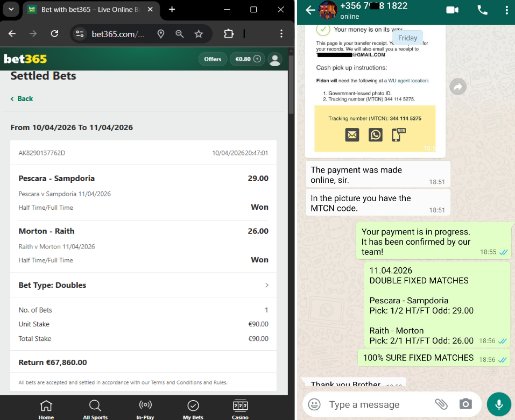Open Chrome's three-dot menu

[281, 34]
